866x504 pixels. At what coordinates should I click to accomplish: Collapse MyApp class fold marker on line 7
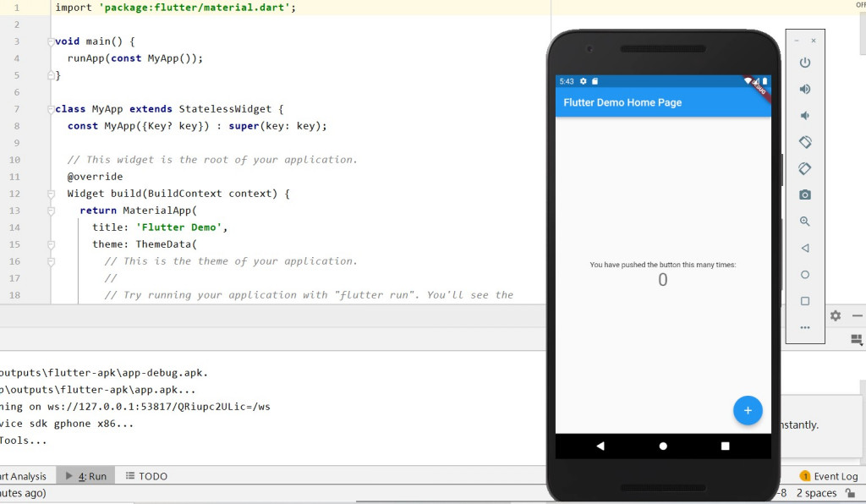click(x=51, y=109)
